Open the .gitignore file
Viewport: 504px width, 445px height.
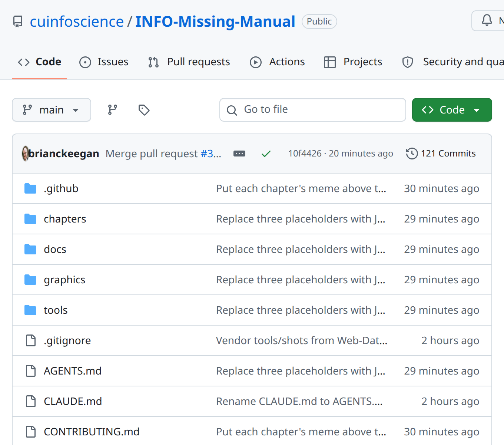pyautogui.click(x=67, y=340)
